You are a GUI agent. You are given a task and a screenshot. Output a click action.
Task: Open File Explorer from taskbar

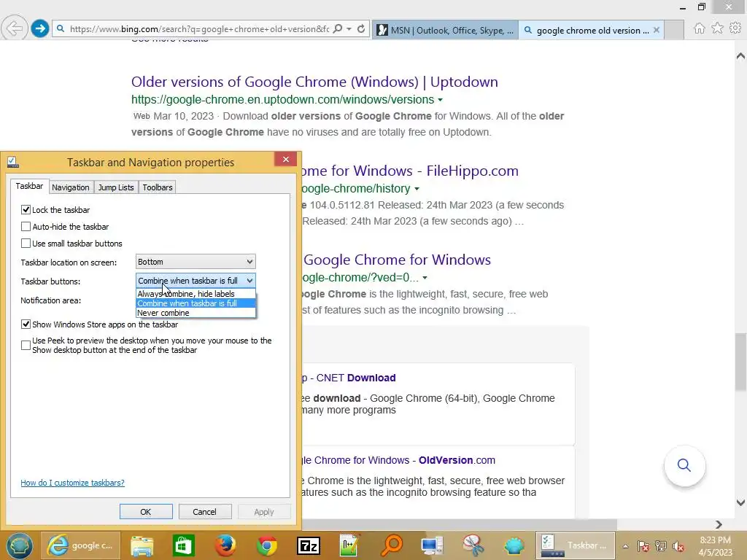[142, 545]
